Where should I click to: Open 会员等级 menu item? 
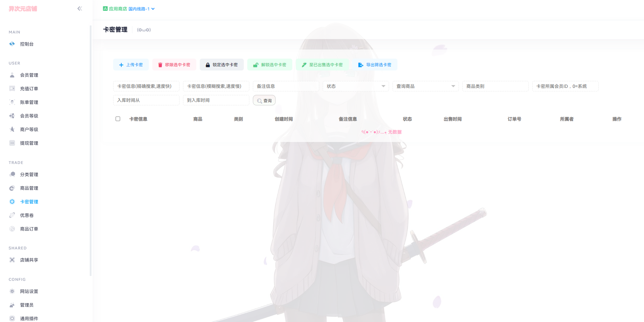[29, 116]
